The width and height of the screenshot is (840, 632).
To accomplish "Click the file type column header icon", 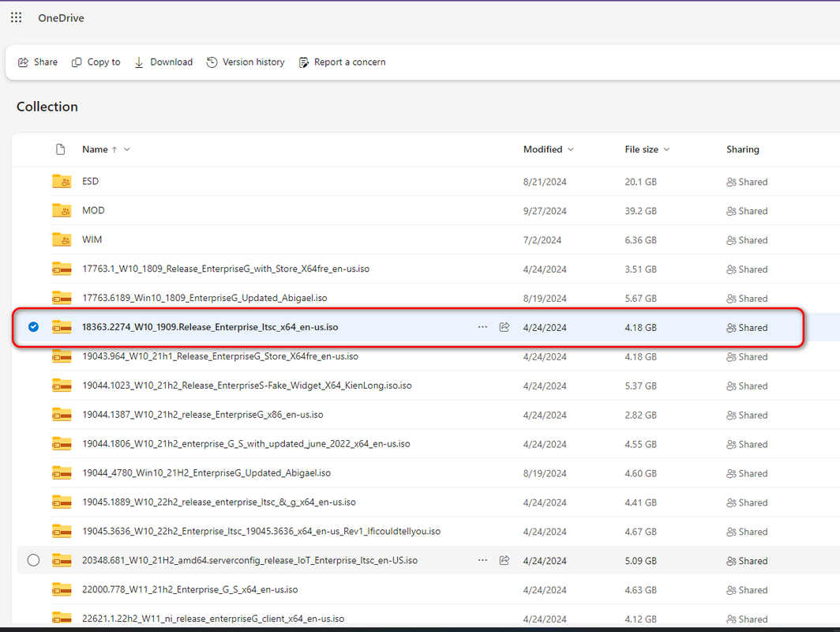I will click(x=61, y=149).
